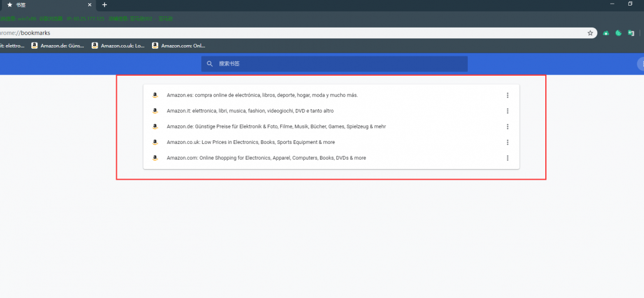Click the 搜索书签 search field
The height and width of the screenshot is (298, 644).
(x=335, y=64)
